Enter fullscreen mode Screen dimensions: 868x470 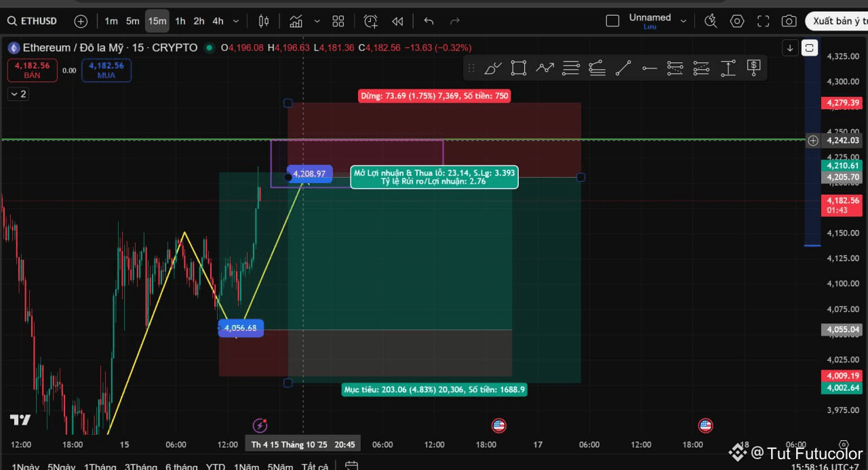pyautogui.click(x=763, y=21)
